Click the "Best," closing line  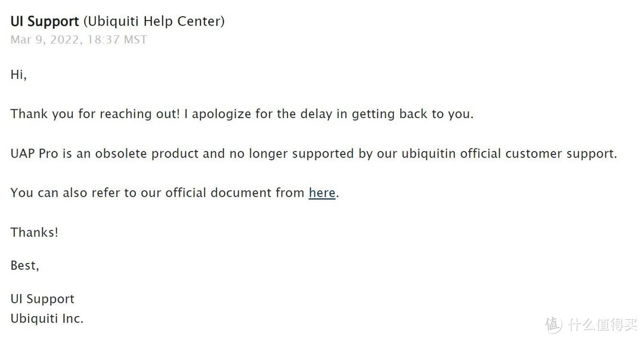point(25,266)
